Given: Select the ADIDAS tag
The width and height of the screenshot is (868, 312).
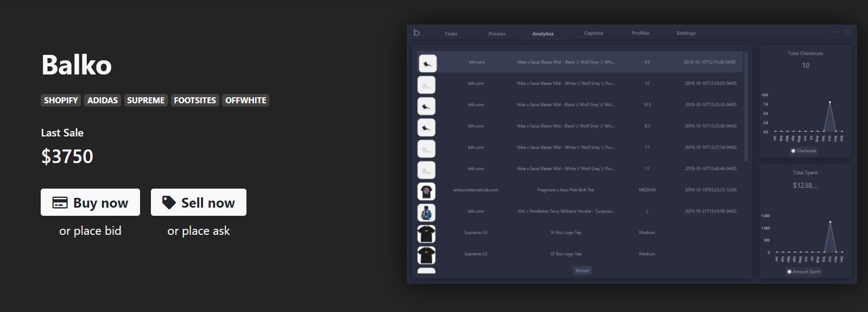Looking at the screenshot, I should coord(103,100).
